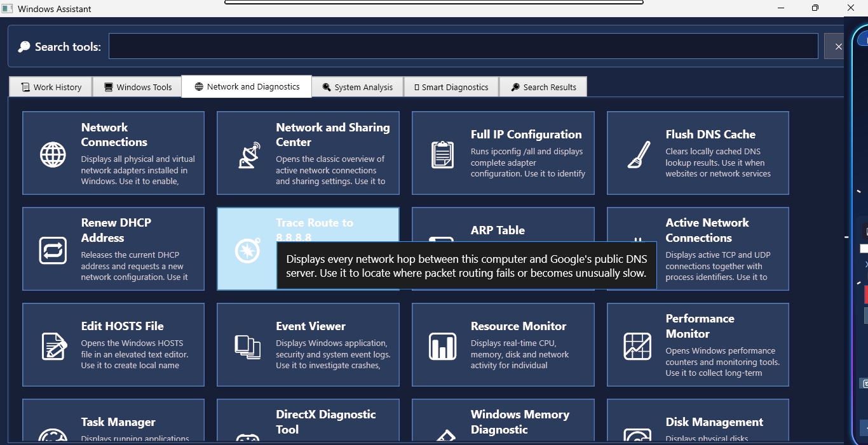Click the compass icon for Trace Route
This screenshot has width=868, height=445.
point(248,250)
